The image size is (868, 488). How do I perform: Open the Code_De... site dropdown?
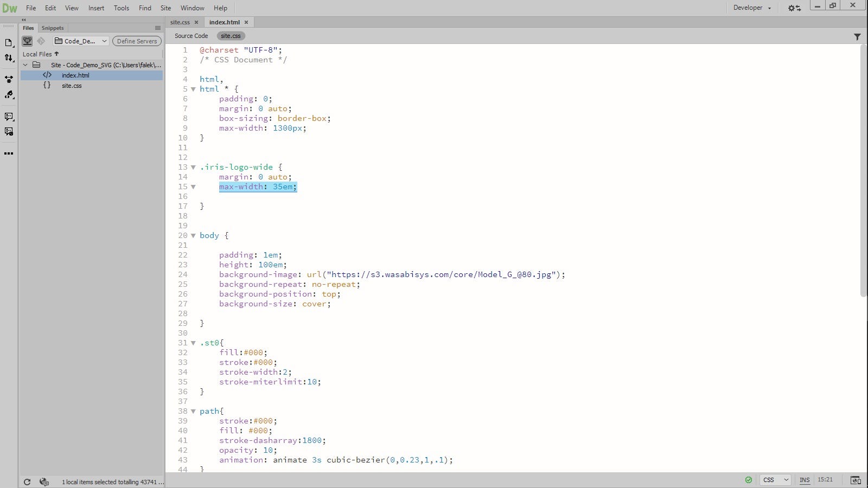(x=80, y=41)
